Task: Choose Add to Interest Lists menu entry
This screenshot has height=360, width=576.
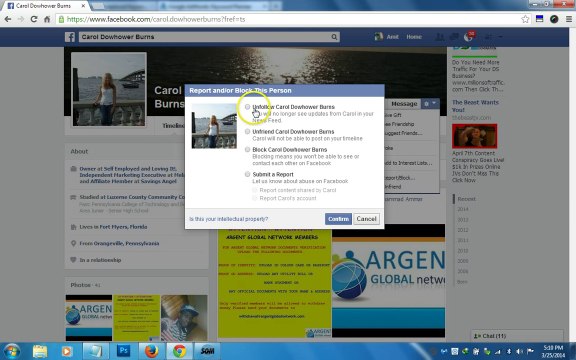Action: pyautogui.click(x=408, y=163)
